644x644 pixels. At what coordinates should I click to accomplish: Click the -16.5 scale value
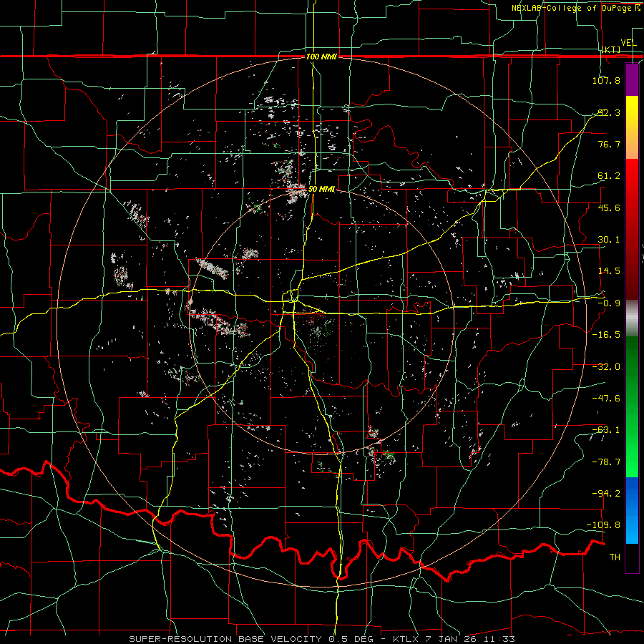pyautogui.click(x=606, y=335)
